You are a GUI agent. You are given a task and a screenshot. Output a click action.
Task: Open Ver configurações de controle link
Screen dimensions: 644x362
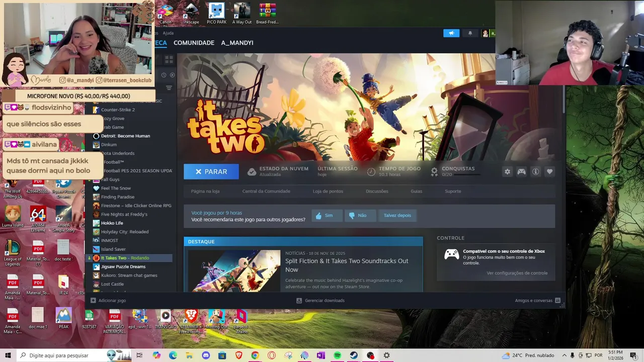click(x=517, y=273)
